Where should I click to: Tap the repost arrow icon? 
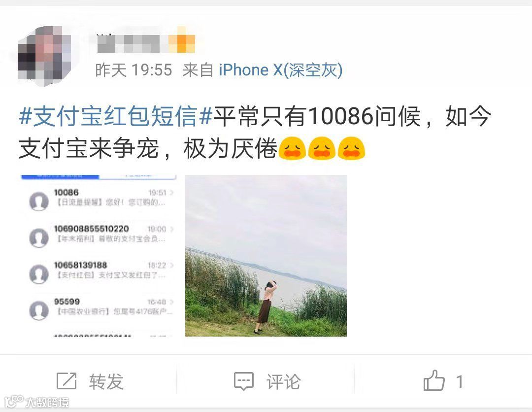click(66, 381)
